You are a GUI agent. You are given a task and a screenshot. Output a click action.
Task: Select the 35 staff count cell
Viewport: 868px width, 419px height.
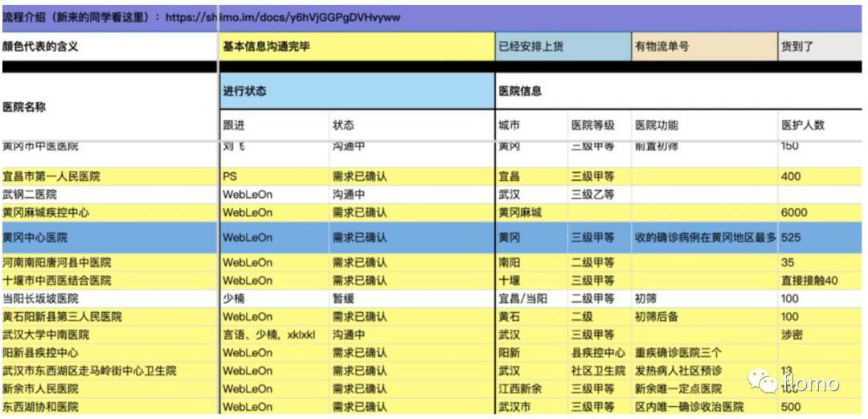click(820, 263)
